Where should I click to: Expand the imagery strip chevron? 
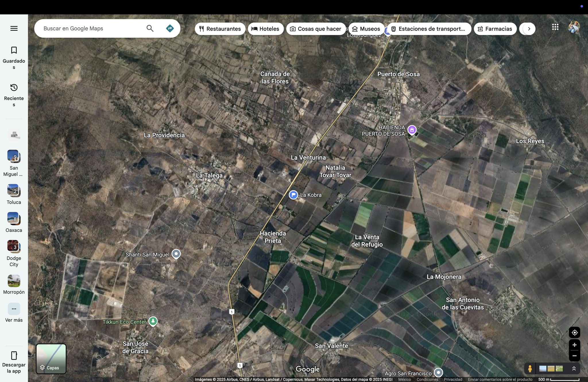(574, 369)
